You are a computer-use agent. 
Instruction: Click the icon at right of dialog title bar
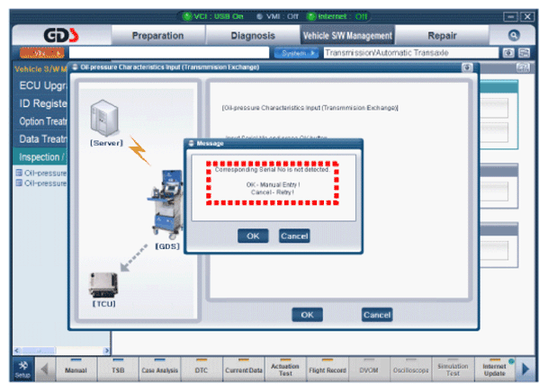467,67
